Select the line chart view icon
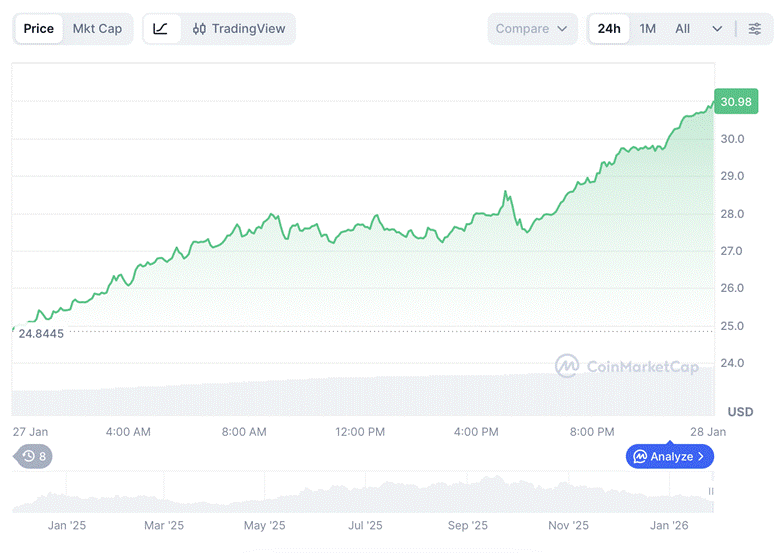The height and width of the screenshot is (553, 780). tap(161, 29)
